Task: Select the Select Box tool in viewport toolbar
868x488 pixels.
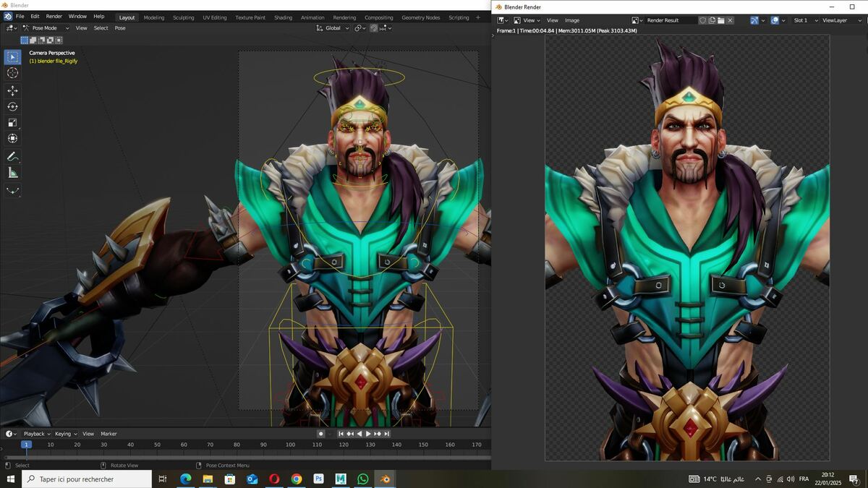Action: [13, 57]
